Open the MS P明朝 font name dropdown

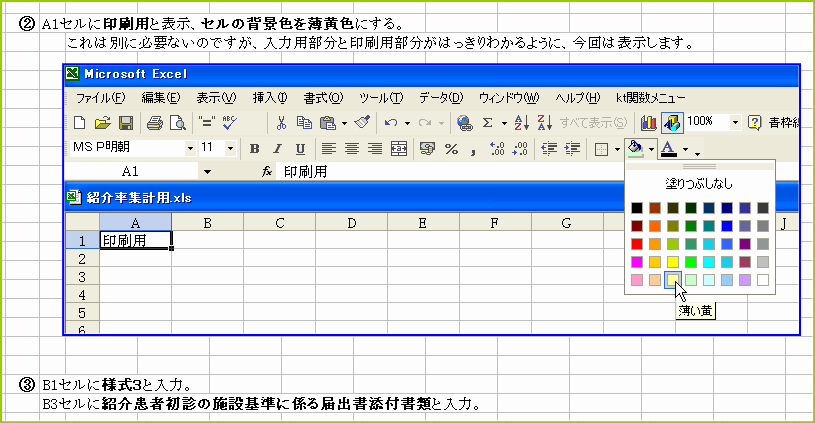(190, 149)
